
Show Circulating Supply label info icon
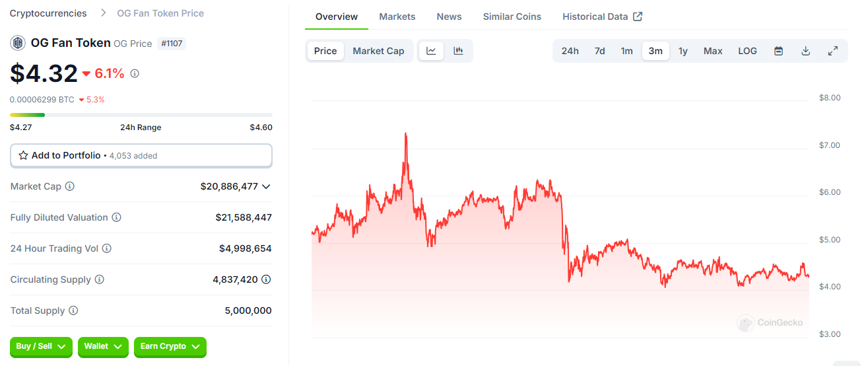(x=100, y=279)
